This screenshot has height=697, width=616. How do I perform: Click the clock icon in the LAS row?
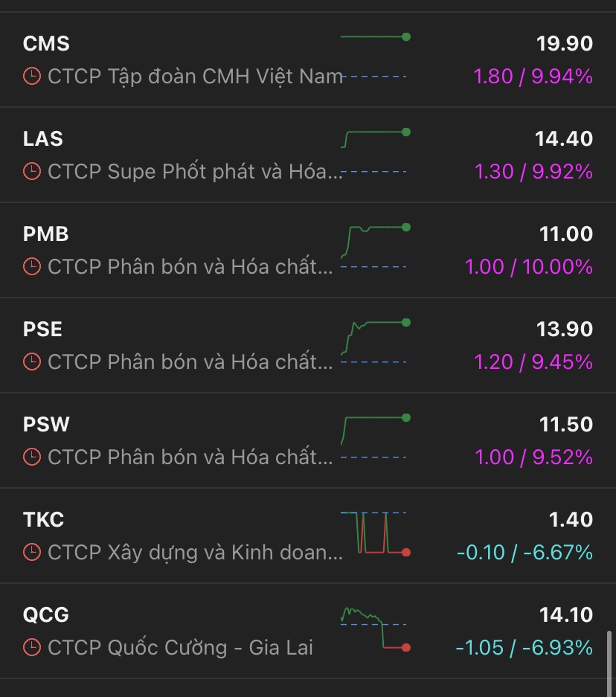click(32, 171)
